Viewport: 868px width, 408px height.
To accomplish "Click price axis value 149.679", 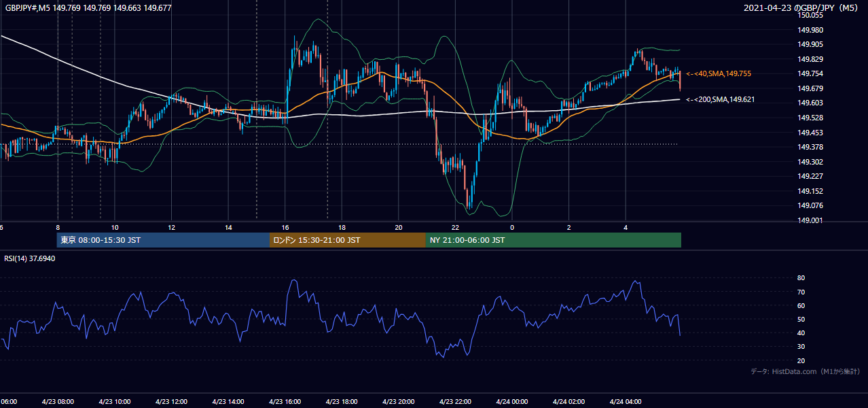I will point(811,88).
